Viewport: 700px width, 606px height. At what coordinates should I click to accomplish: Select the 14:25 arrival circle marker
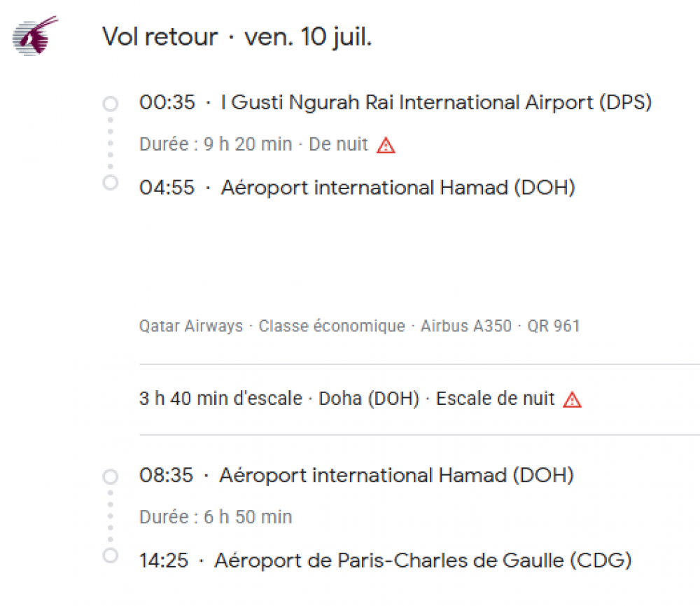110,556
